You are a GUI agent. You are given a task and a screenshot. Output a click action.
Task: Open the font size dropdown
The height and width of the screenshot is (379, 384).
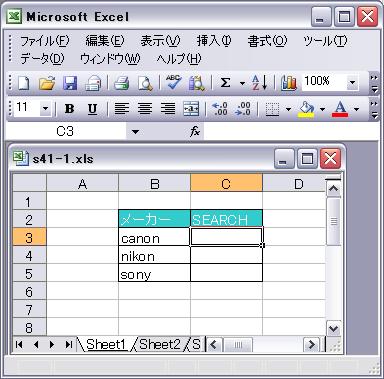coord(46,109)
